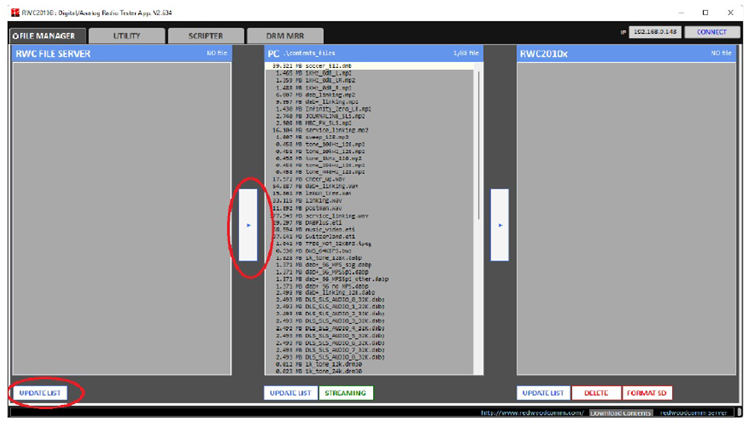Click the FORMAT SD button

[x=647, y=393]
